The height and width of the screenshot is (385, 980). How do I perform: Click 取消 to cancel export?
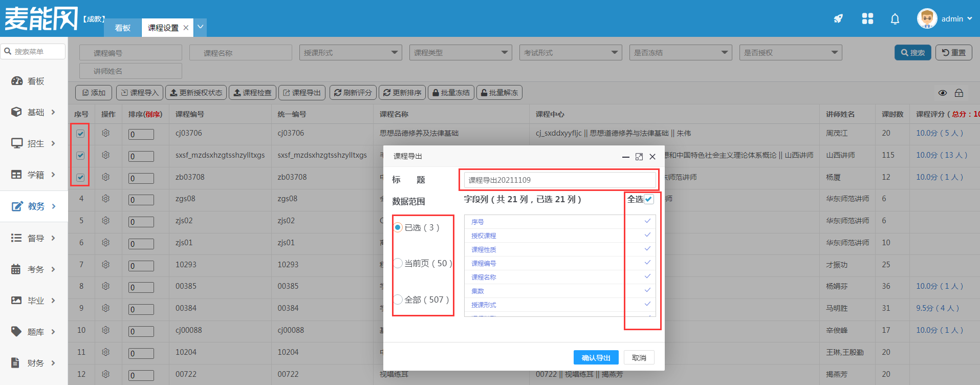[x=639, y=357]
